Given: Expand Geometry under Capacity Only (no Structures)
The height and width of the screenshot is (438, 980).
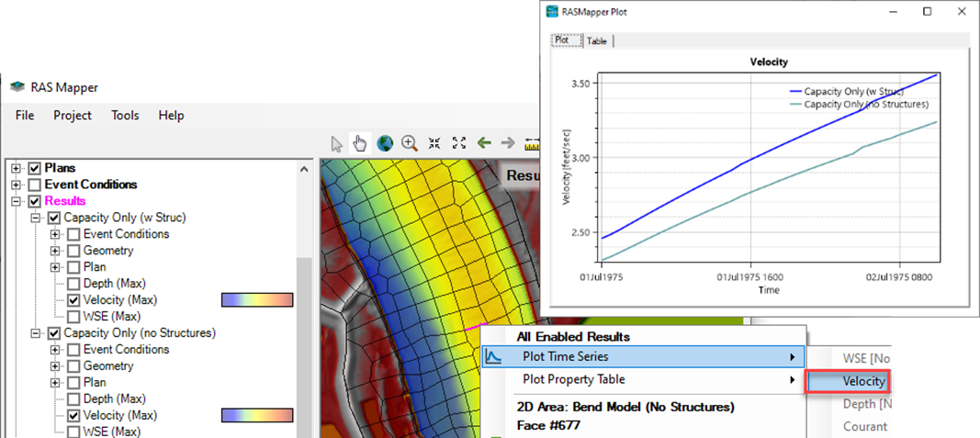Looking at the screenshot, I should click(56, 366).
